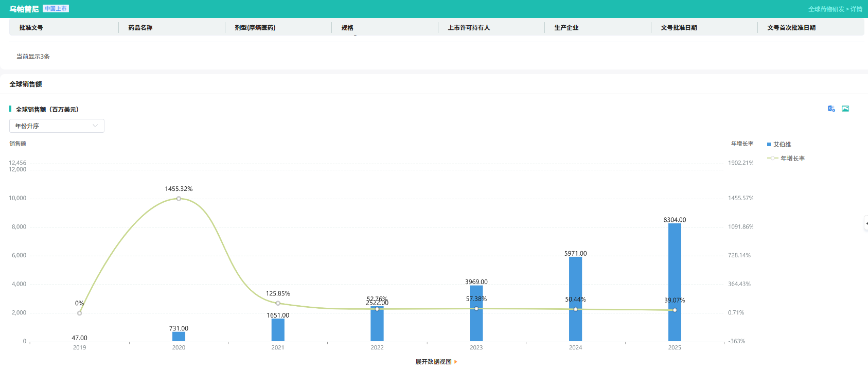Click the 中国上市 tag badge
868x369 pixels.
tap(56, 9)
